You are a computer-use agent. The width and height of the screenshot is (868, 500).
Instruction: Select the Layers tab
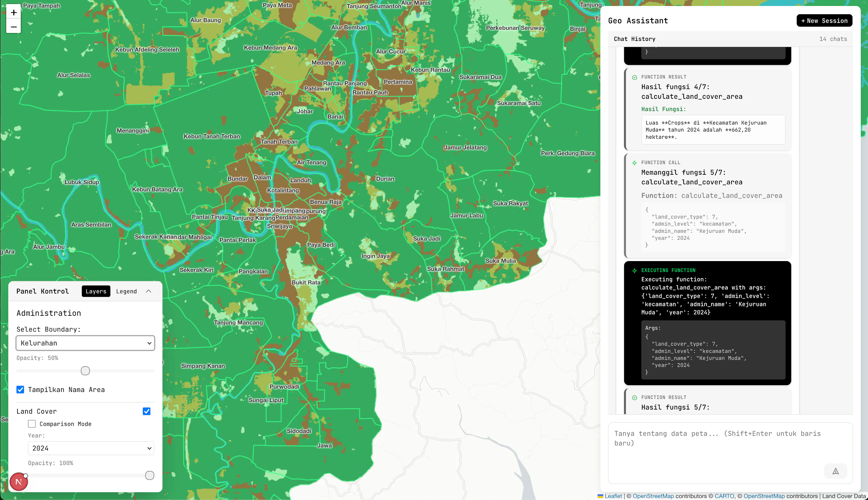(x=96, y=291)
